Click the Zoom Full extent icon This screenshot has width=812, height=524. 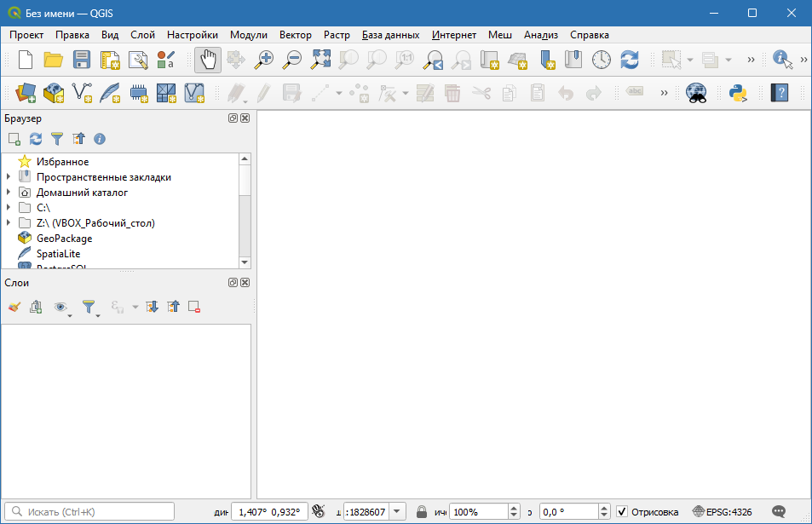click(320, 60)
